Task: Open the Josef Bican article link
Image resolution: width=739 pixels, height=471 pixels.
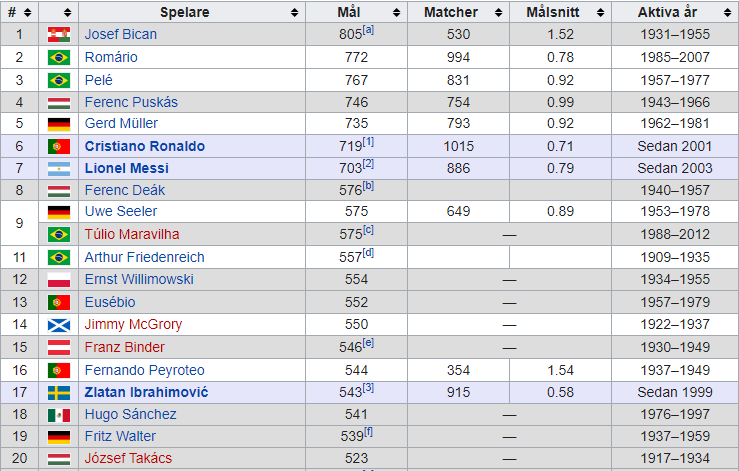Action: [x=120, y=34]
